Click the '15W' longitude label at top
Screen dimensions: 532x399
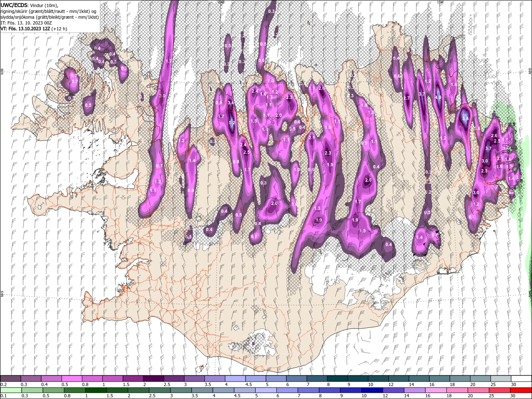pyautogui.click(x=440, y=2)
